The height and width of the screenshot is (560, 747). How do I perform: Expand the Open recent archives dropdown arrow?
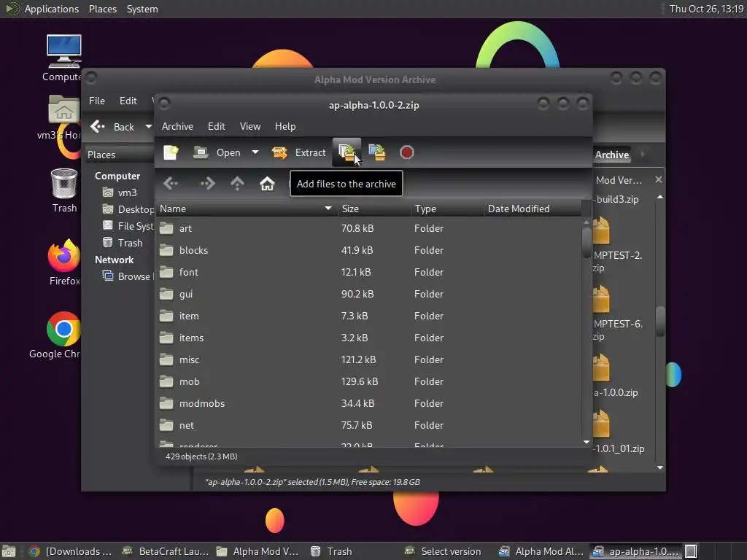[x=255, y=152]
